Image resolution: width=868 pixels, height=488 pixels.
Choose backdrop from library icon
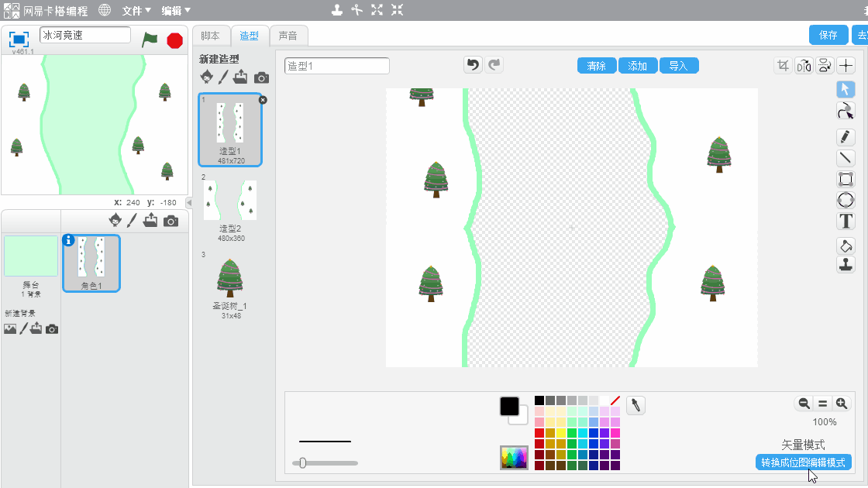pos(10,328)
